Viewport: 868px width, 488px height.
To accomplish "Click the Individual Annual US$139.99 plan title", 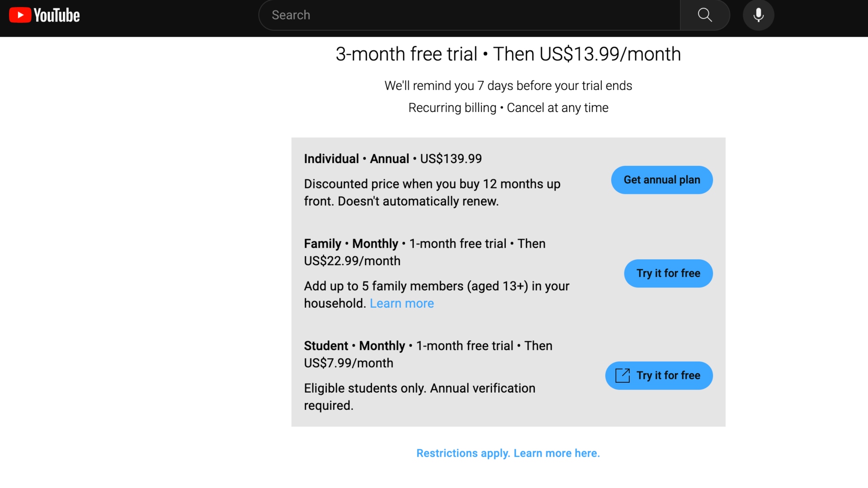I will point(392,159).
